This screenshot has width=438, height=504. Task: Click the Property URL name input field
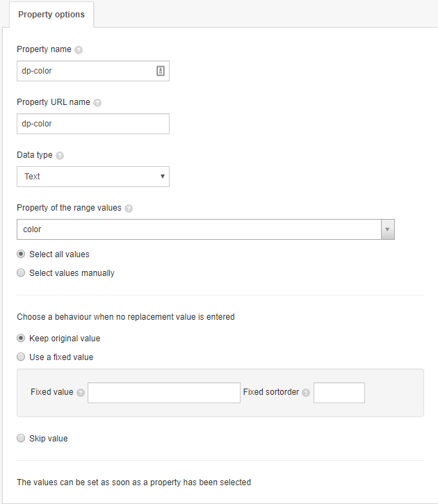point(93,124)
